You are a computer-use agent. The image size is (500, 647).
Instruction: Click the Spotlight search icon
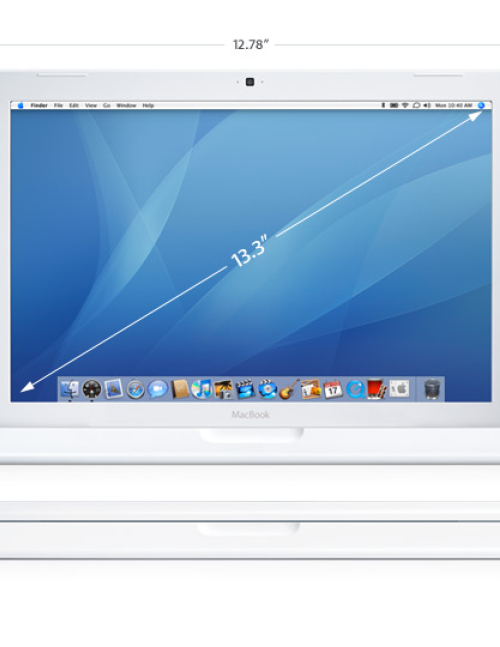(481, 106)
